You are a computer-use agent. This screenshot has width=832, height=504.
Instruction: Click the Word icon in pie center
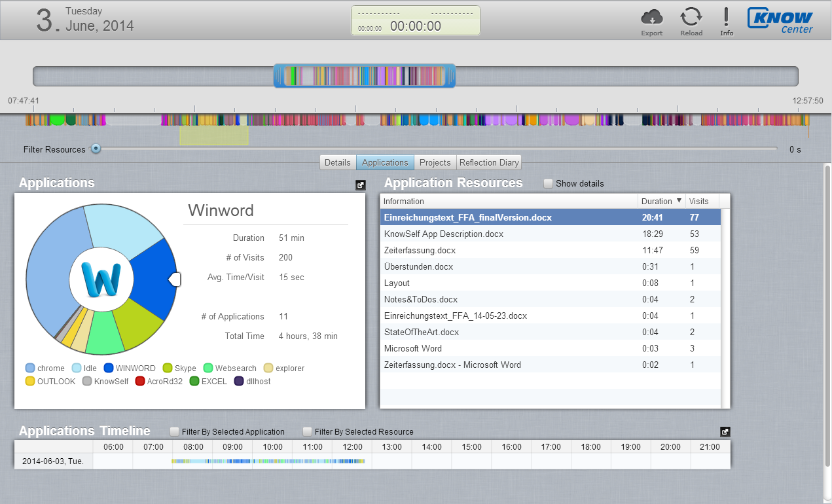(x=101, y=279)
